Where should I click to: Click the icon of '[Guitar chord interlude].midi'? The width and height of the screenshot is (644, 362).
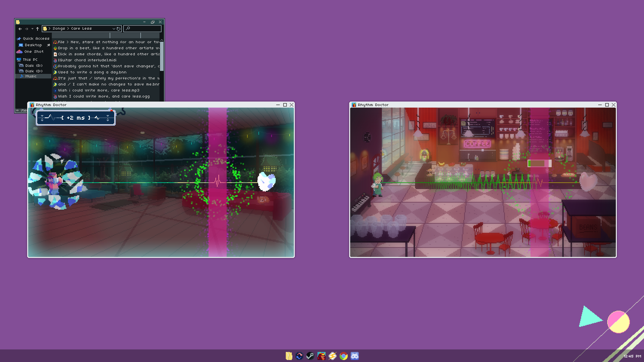tap(55, 60)
